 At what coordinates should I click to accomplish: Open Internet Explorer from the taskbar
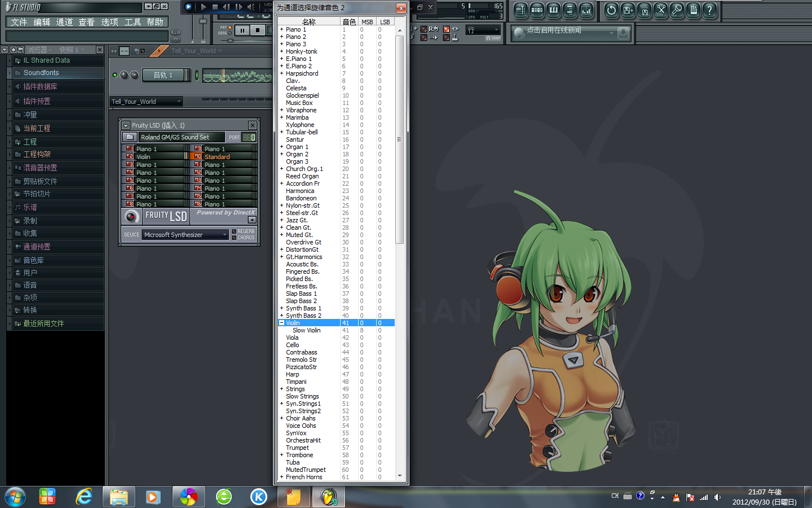(84, 497)
